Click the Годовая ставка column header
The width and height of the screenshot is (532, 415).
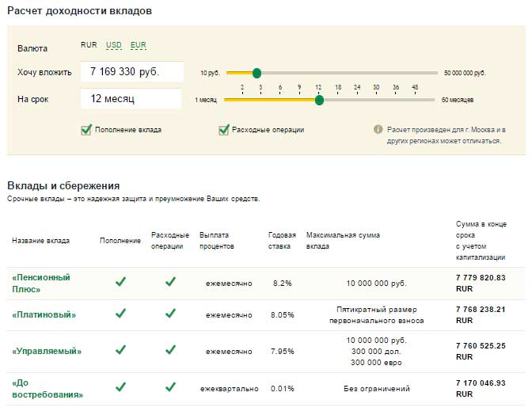tap(282, 240)
